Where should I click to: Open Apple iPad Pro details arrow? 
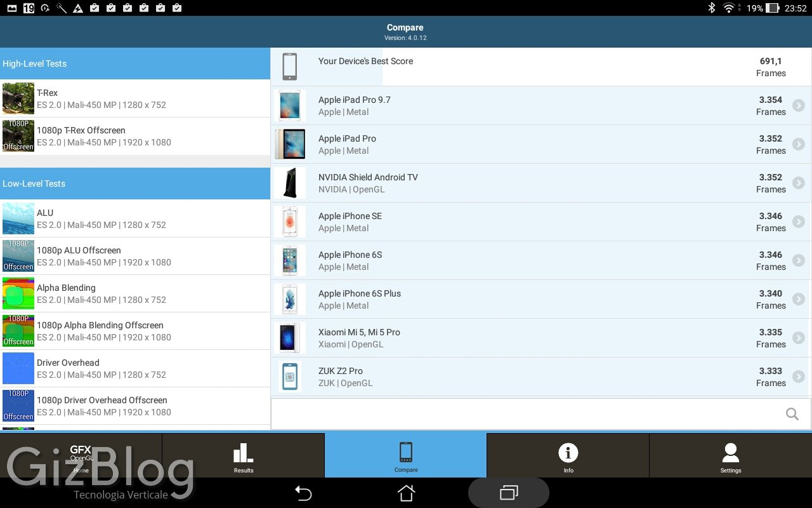(x=799, y=144)
